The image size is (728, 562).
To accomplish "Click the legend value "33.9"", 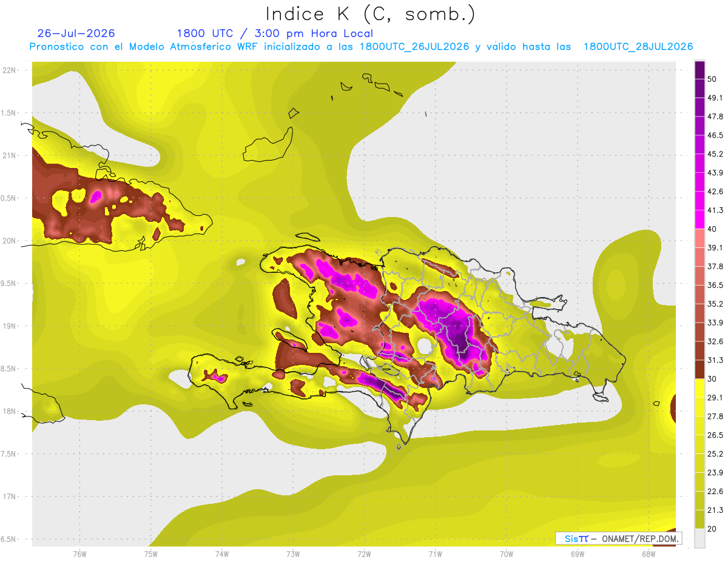I will tap(715, 323).
